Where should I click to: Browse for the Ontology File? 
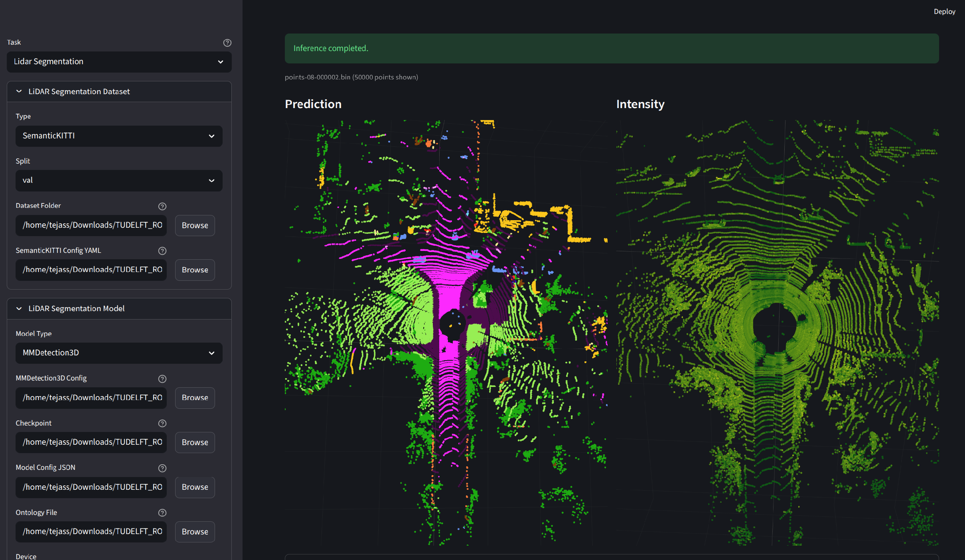[195, 532]
